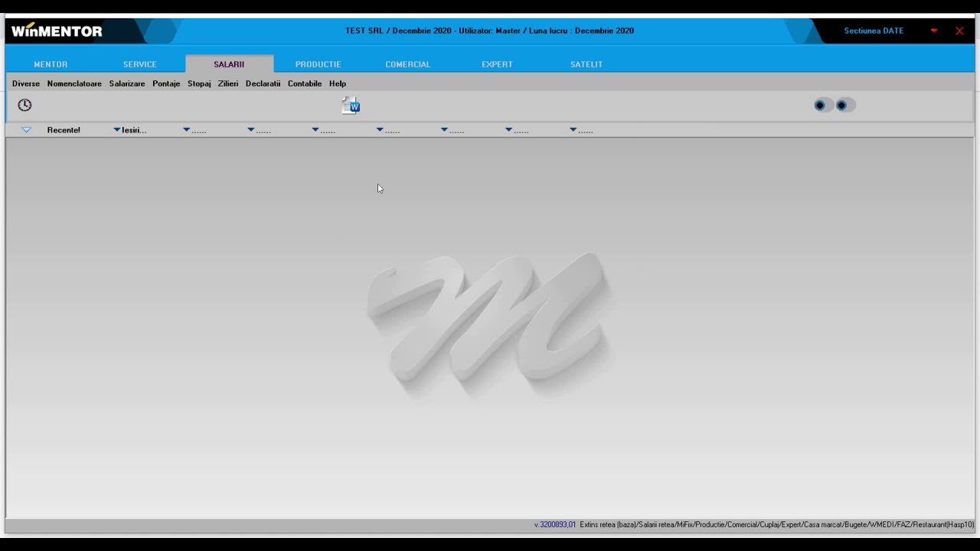This screenshot has height=551, width=980.
Task: Click the 'Extins retea (baza)' status bar text
Action: click(608, 525)
